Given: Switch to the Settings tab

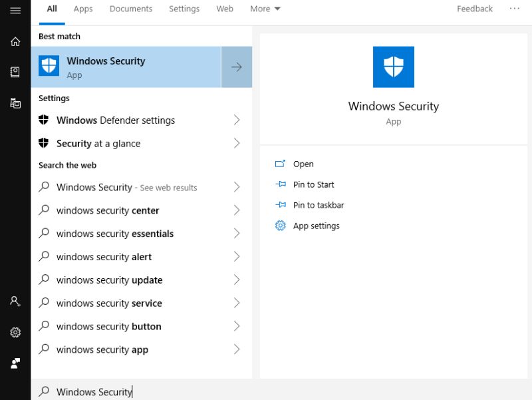Looking at the screenshot, I should click(x=184, y=9).
